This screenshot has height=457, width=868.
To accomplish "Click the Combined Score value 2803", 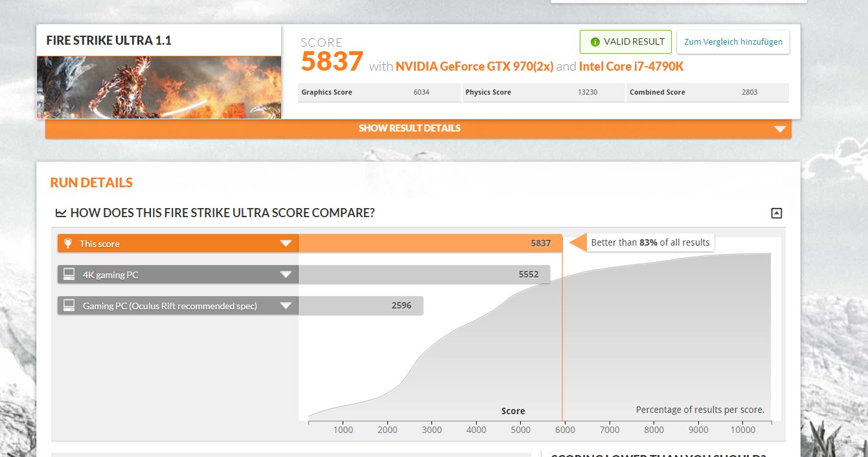I will 749,92.
